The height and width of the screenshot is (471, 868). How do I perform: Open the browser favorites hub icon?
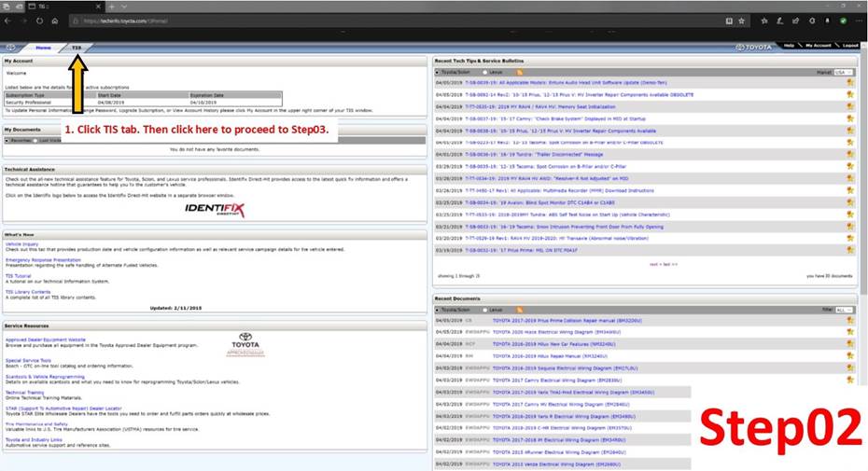(x=764, y=21)
